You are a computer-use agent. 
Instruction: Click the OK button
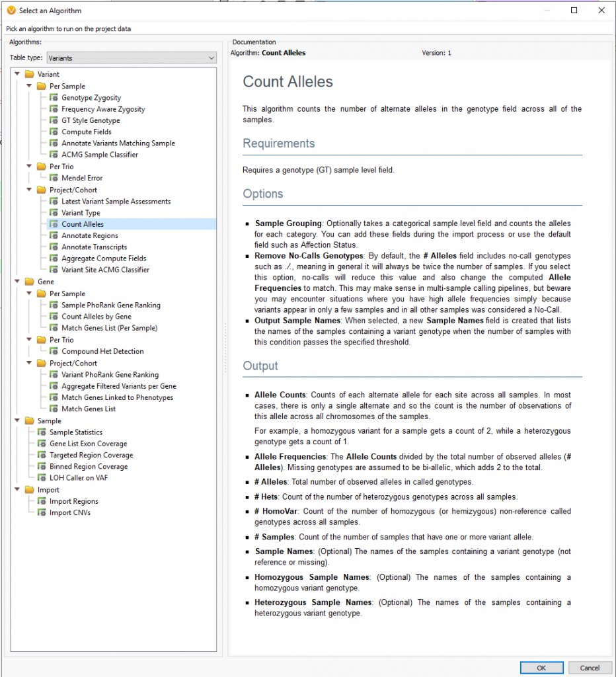(x=541, y=667)
